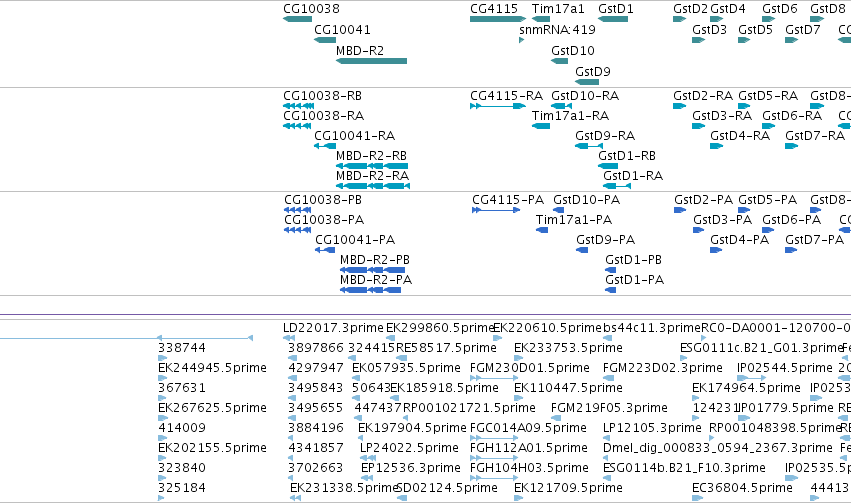The height and width of the screenshot is (503, 851).
Task: Select the Tim17a1 gene label
Action: pyautogui.click(x=558, y=9)
